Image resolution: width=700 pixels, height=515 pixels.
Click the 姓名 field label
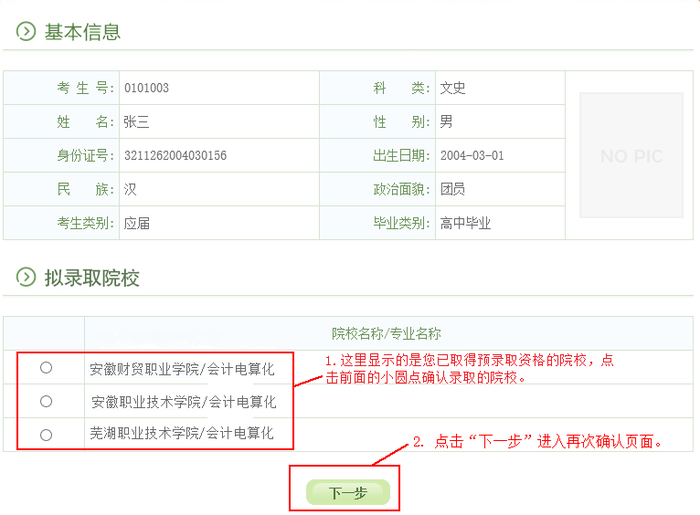[x=86, y=121]
